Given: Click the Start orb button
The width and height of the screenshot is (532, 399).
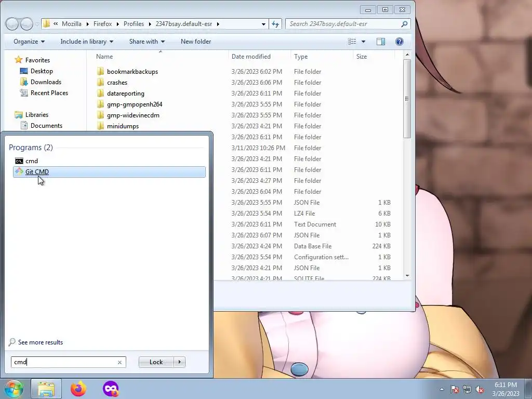Looking at the screenshot, I should [14, 389].
